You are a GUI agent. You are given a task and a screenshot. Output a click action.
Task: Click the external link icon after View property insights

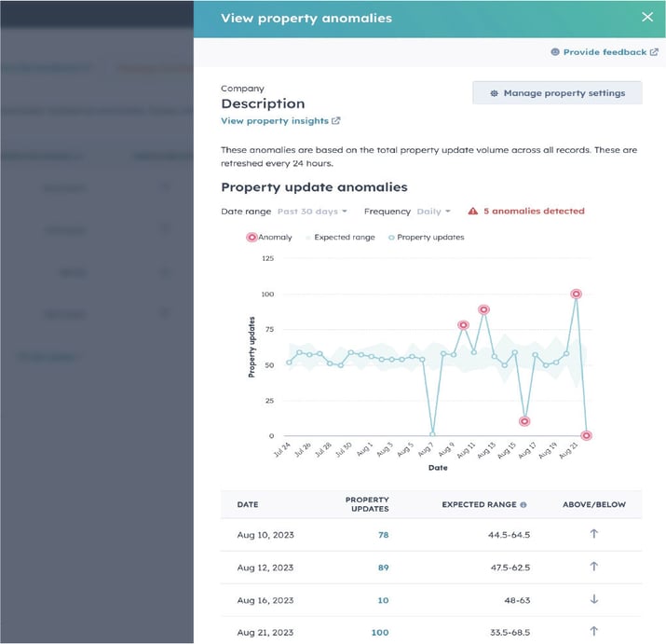(336, 121)
